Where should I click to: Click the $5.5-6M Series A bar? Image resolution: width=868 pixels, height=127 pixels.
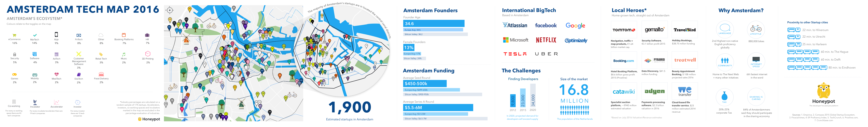coord(438,108)
